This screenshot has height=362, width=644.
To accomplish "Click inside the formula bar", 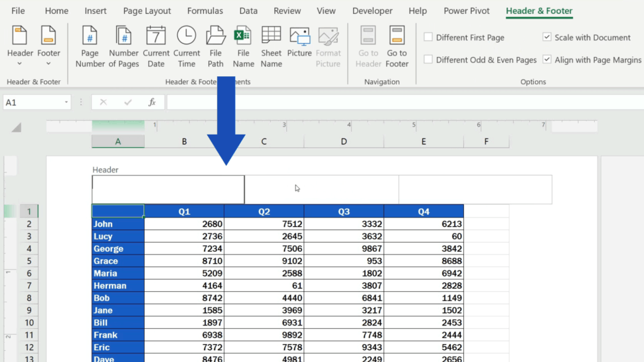I will tap(405, 102).
